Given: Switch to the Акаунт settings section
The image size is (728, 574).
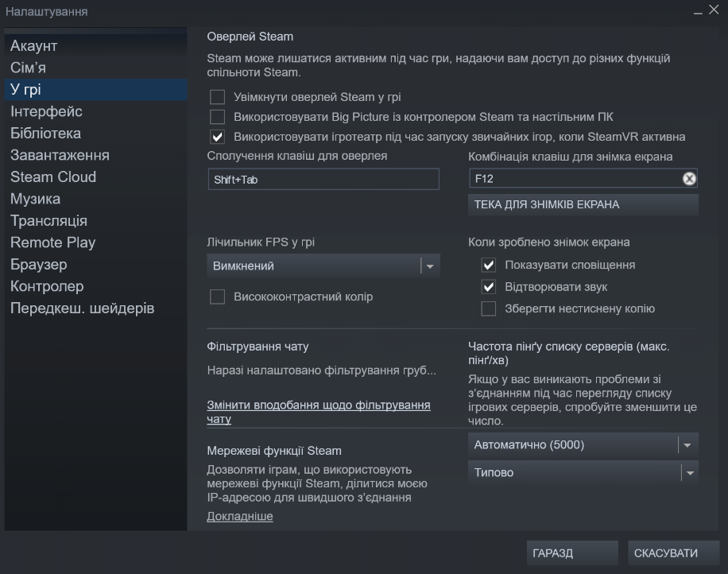Looking at the screenshot, I should [x=34, y=46].
